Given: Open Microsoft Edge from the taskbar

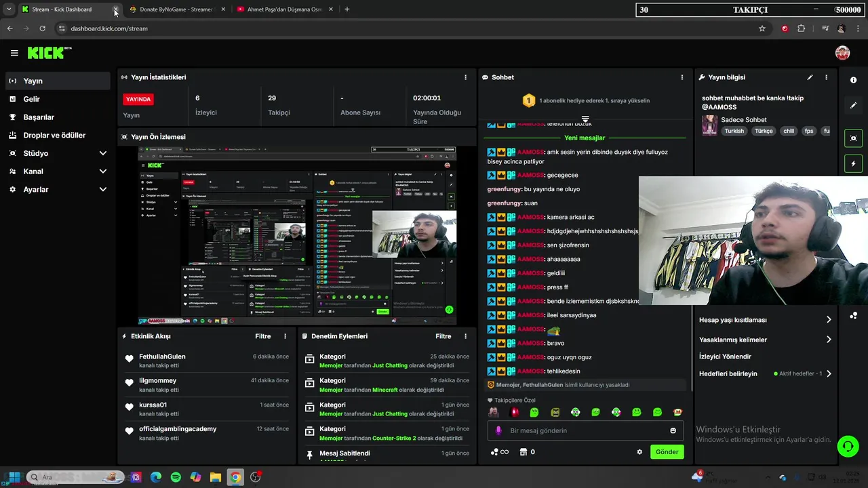Looking at the screenshot, I should 156,477.
